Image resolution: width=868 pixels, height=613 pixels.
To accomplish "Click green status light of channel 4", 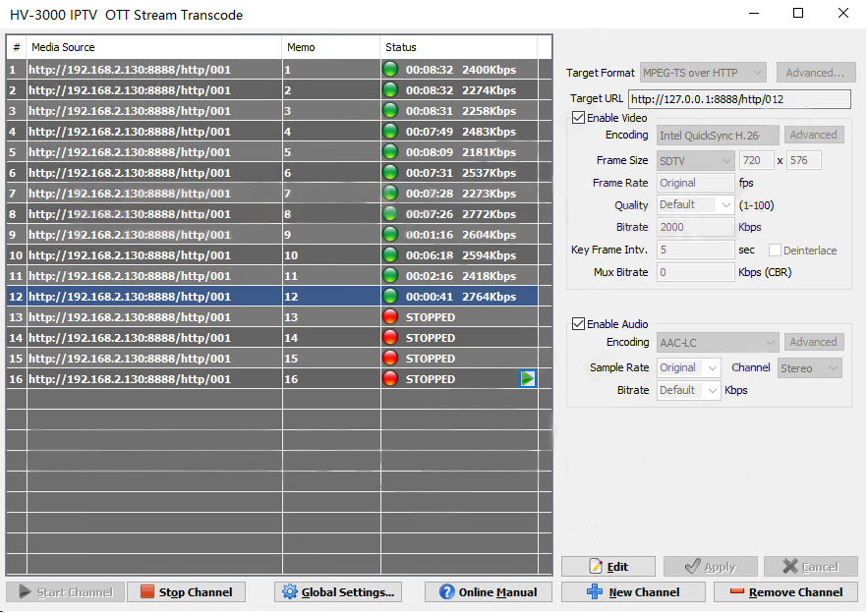I will [x=390, y=131].
